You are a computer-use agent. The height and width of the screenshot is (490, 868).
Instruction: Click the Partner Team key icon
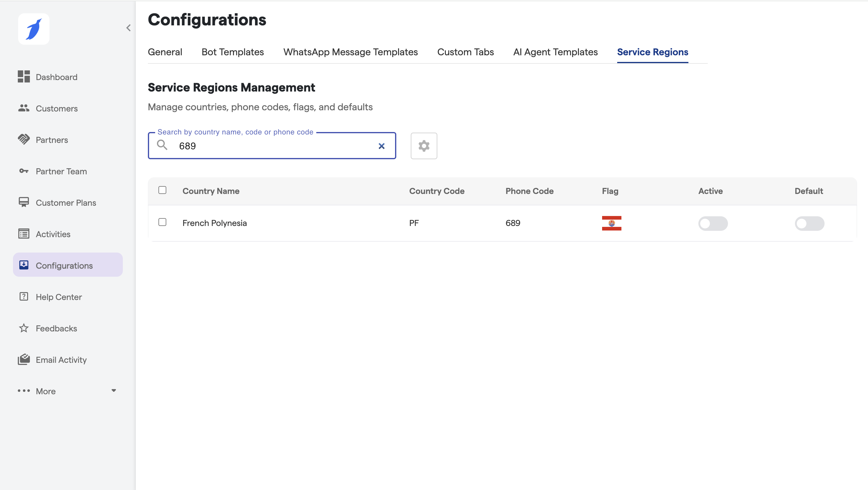(x=24, y=171)
